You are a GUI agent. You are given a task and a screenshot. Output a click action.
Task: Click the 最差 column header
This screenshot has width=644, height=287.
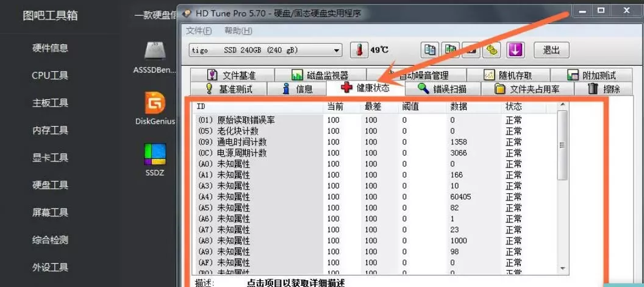tap(380, 107)
